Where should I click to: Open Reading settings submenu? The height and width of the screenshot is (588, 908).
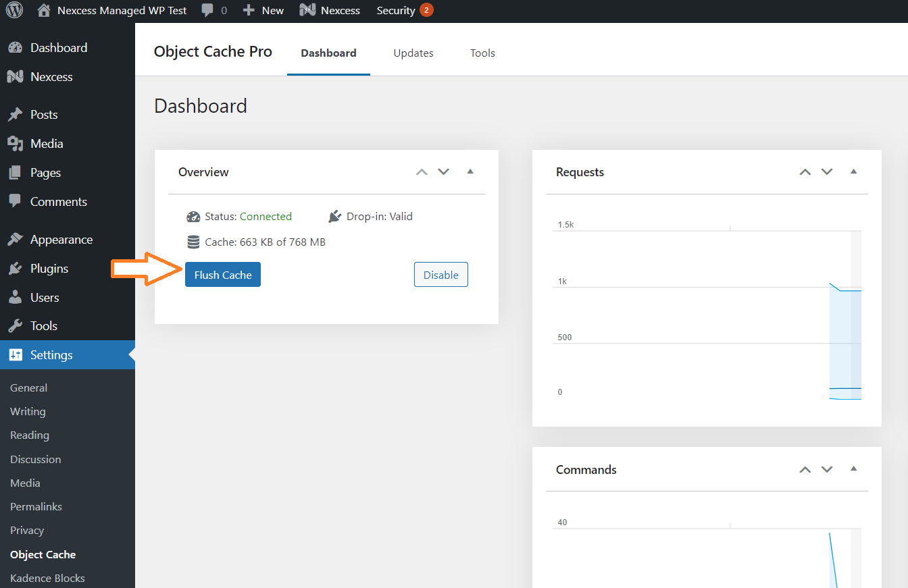click(30, 435)
